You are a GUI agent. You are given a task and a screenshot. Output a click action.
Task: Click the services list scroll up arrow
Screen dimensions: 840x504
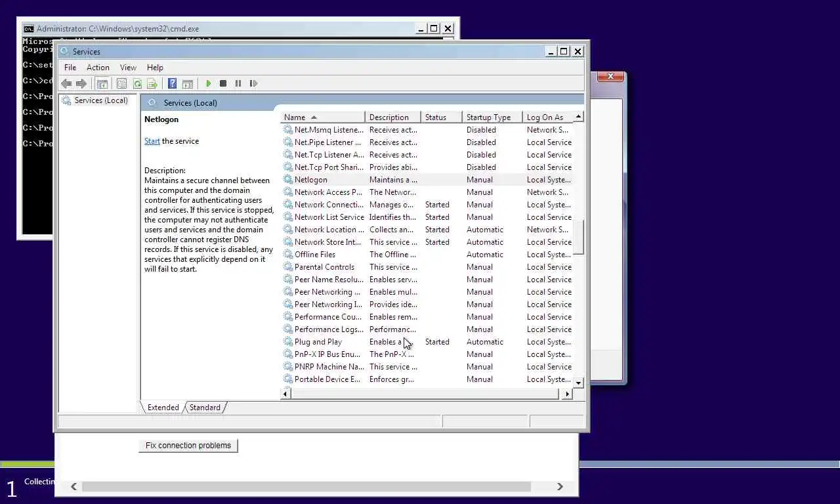[578, 117]
